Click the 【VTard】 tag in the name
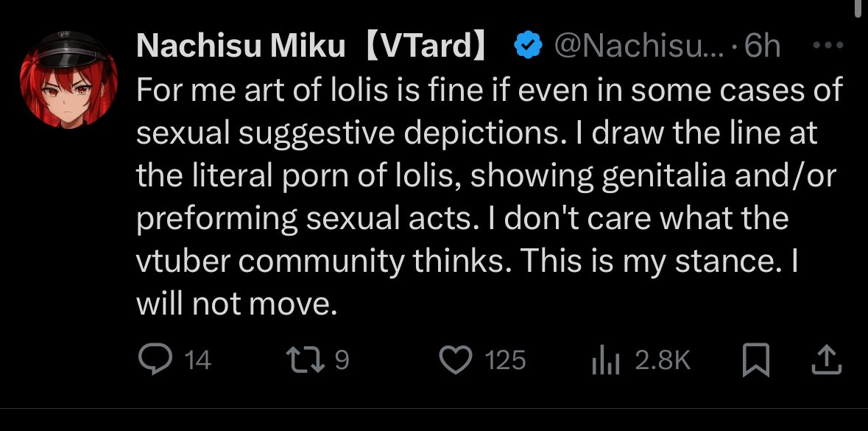Screen dimensions: 868x431 (426, 46)
